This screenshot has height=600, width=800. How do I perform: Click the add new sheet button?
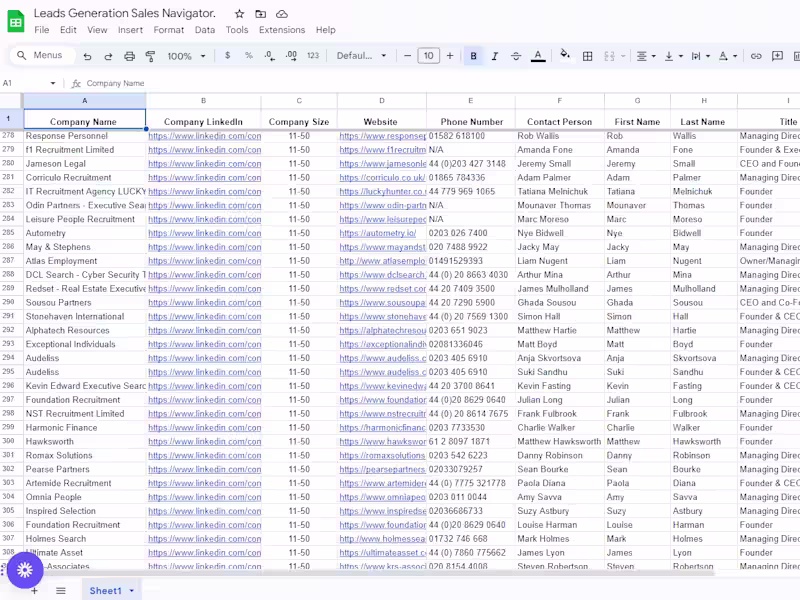click(34, 591)
